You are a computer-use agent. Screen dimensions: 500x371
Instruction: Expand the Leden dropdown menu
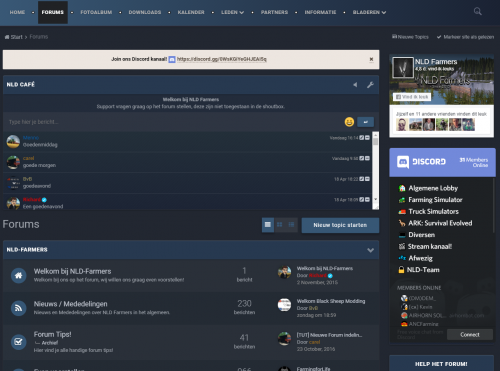[232, 12]
